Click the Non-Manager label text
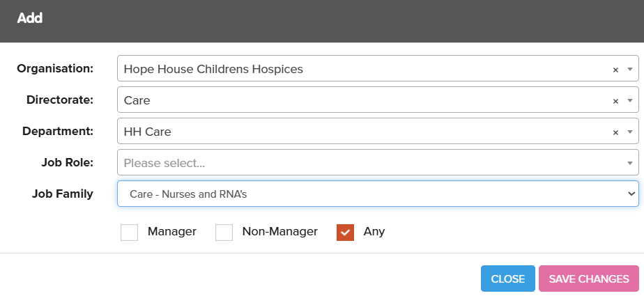Screen dimensions: 644x298 [279, 231]
